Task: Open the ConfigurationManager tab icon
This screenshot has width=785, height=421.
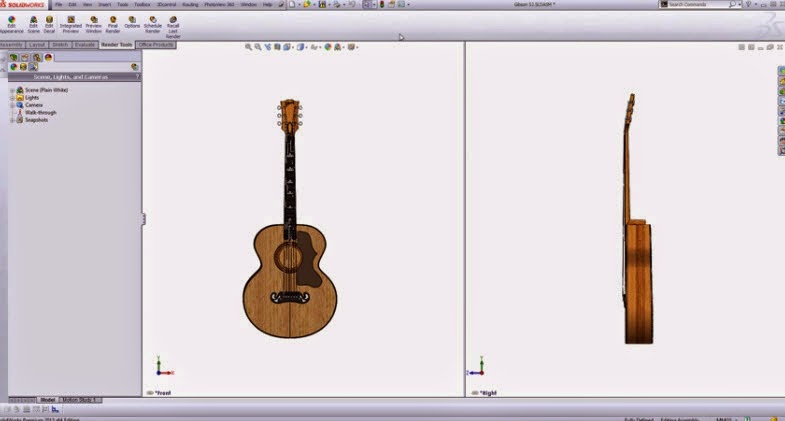Action: (37, 58)
